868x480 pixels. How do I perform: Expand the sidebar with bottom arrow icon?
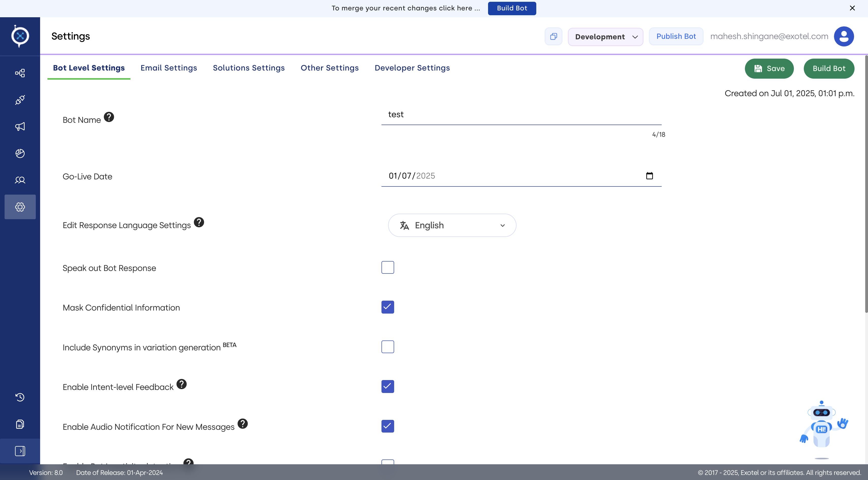coord(20,451)
